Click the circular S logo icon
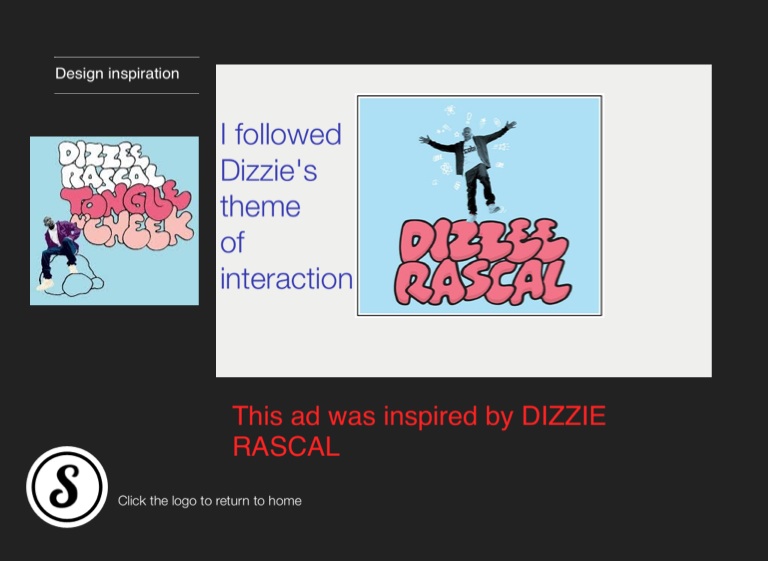This screenshot has width=768, height=561. pyautogui.click(x=67, y=487)
